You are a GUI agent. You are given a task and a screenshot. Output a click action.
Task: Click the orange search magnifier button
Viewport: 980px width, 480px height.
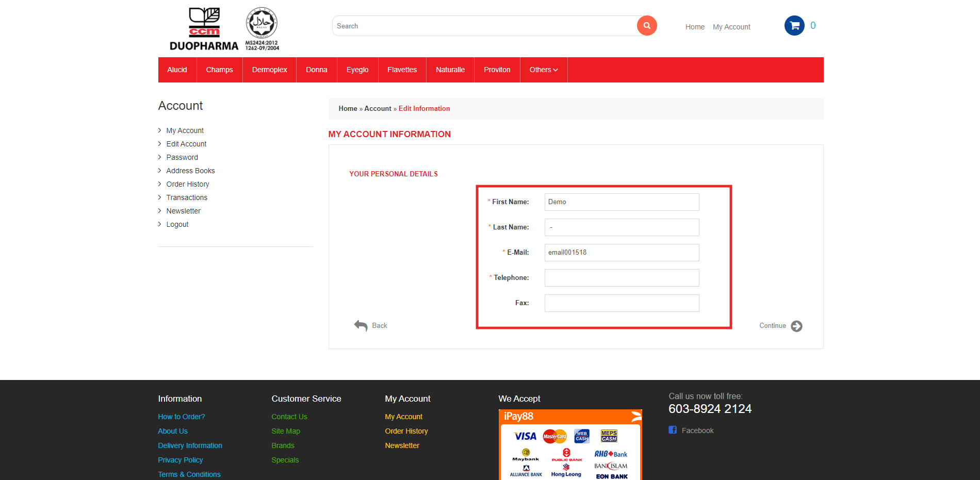(646, 26)
